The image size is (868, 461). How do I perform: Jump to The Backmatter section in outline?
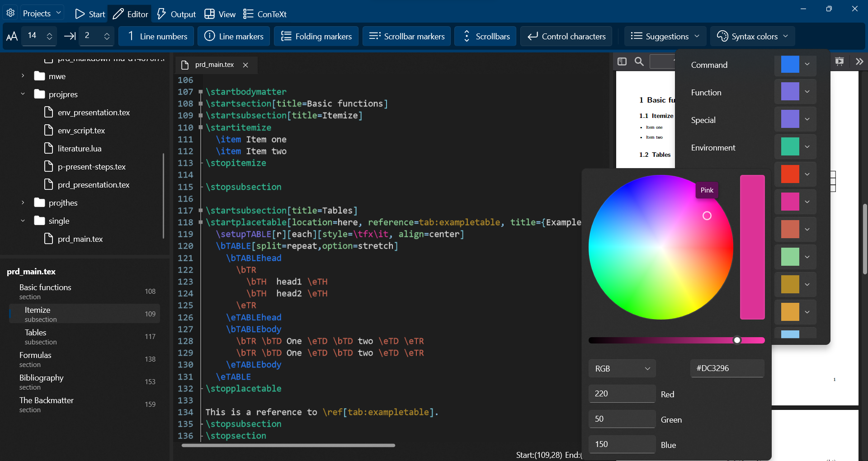pos(85,405)
